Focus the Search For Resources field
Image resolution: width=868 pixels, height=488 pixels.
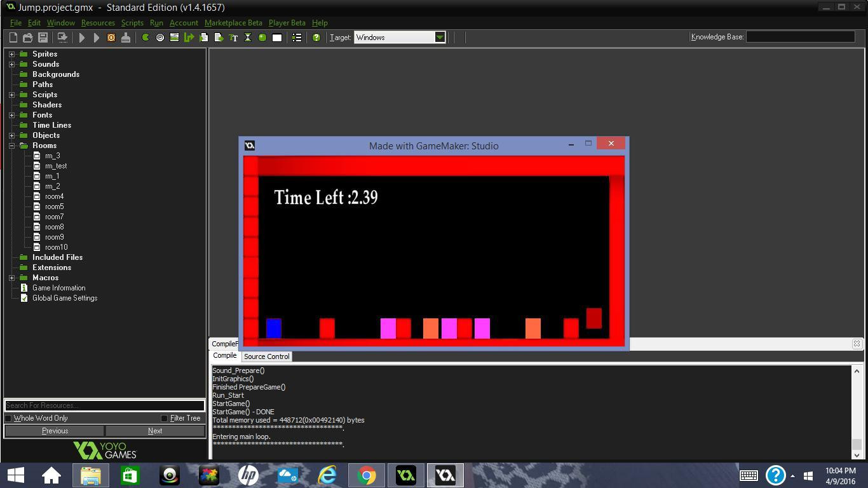pos(105,405)
